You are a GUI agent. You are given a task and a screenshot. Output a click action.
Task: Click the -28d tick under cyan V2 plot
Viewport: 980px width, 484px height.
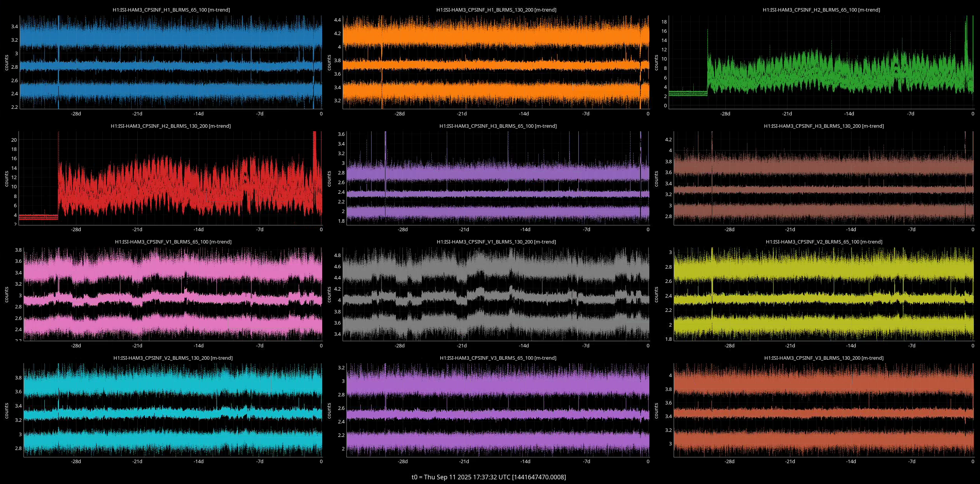tap(76, 462)
